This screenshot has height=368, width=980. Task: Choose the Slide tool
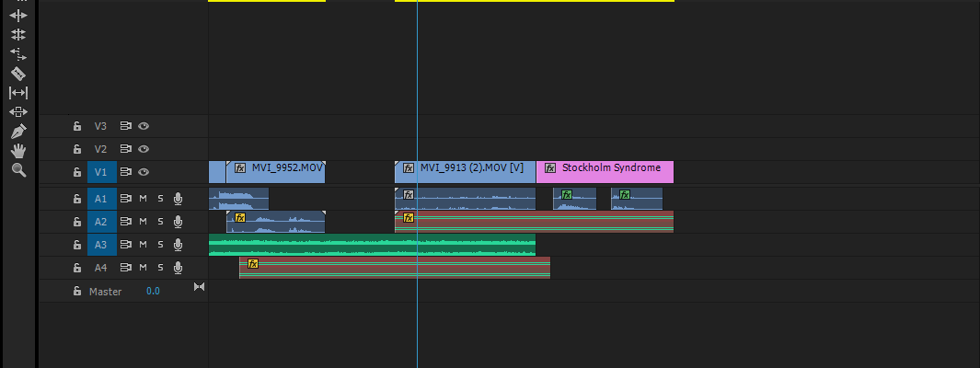click(18, 112)
